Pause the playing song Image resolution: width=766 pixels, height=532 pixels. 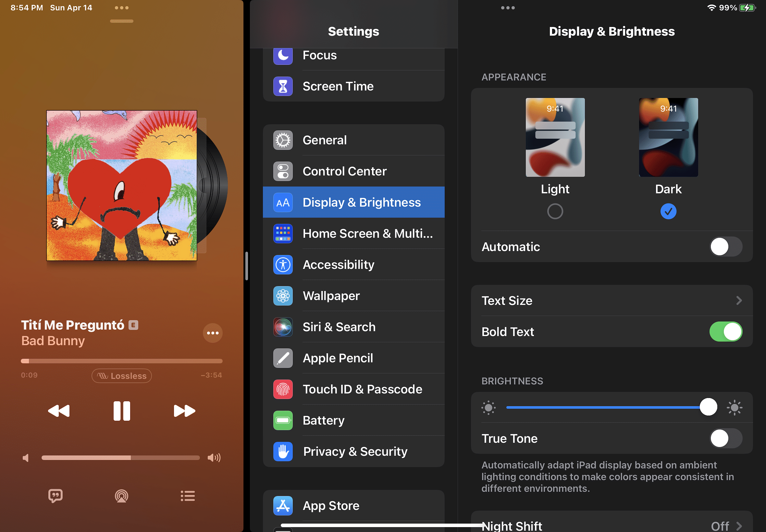click(x=121, y=411)
